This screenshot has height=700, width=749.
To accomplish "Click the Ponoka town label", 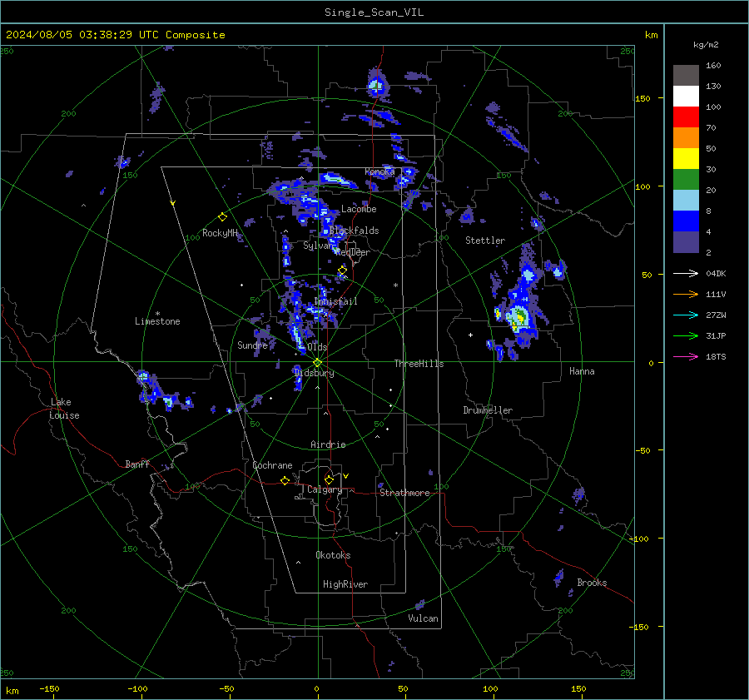I will point(379,171).
